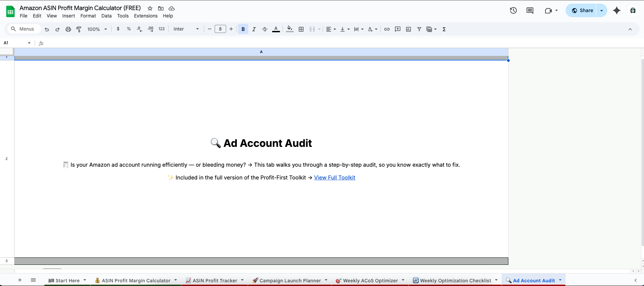Image resolution: width=644 pixels, height=286 pixels.
Task: Toggle bold formatting
Action: (x=243, y=29)
